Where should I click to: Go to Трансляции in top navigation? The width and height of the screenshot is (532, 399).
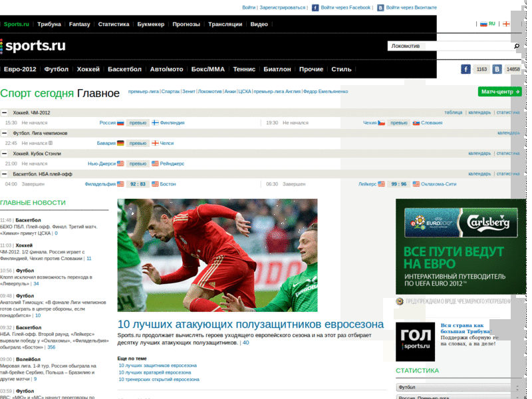pos(225,24)
